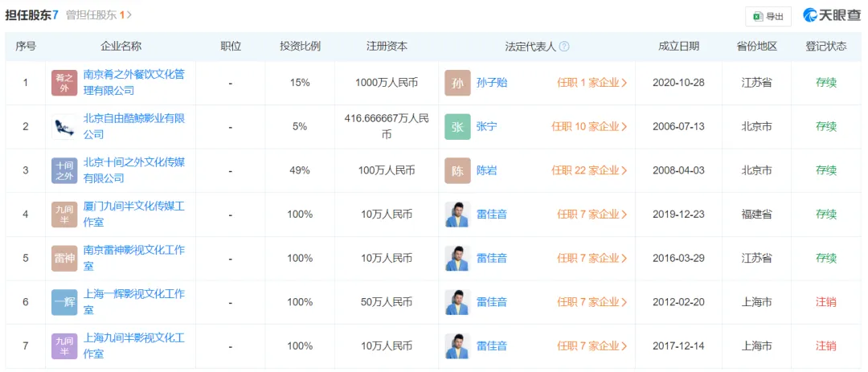Click the purple 九间半 logo in row 7
This screenshot has width=868, height=372.
click(x=64, y=346)
